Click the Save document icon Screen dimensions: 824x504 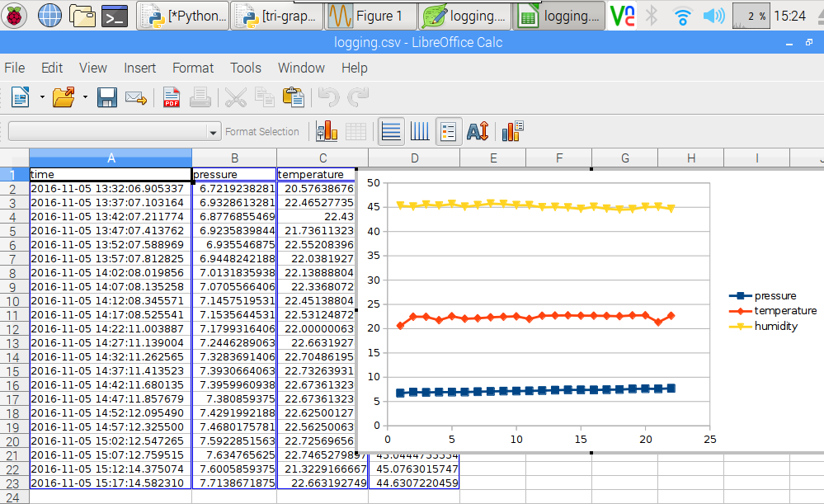coord(107,98)
